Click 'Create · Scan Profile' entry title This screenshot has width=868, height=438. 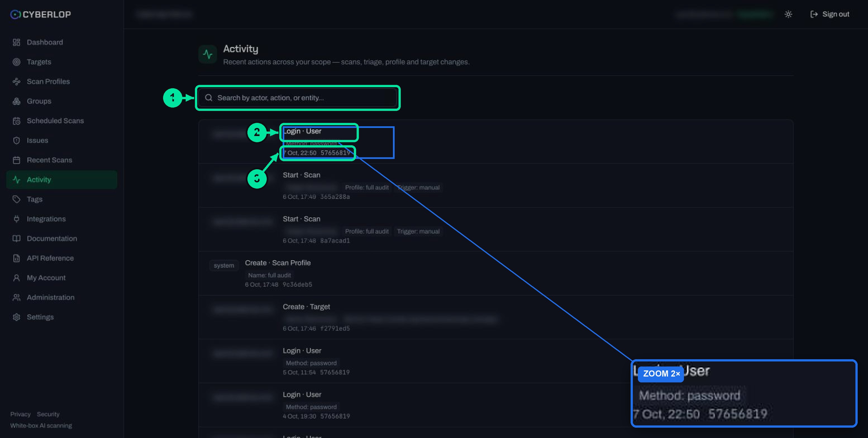click(x=278, y=263)
